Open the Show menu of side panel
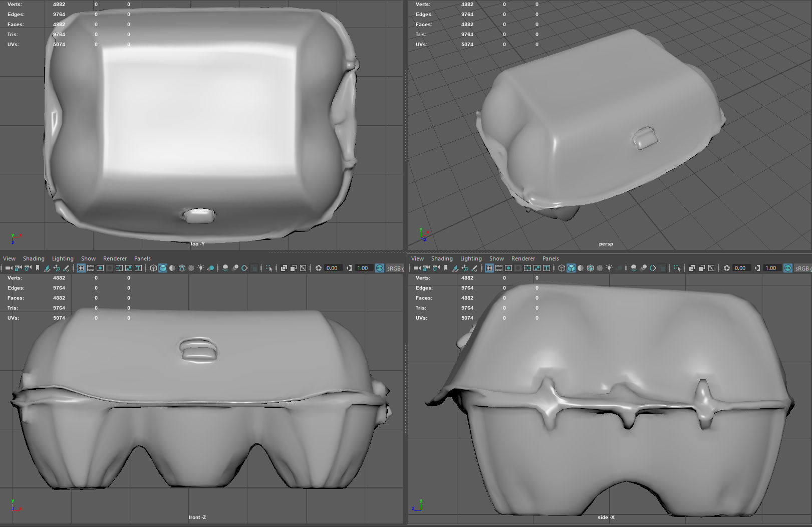 [496, 258]
